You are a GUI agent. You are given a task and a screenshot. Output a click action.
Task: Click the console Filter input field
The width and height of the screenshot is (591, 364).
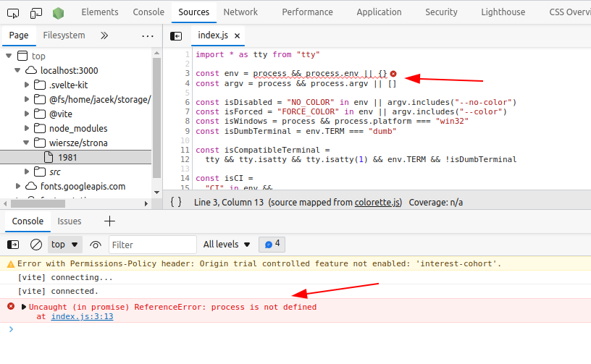click(153, 245)
